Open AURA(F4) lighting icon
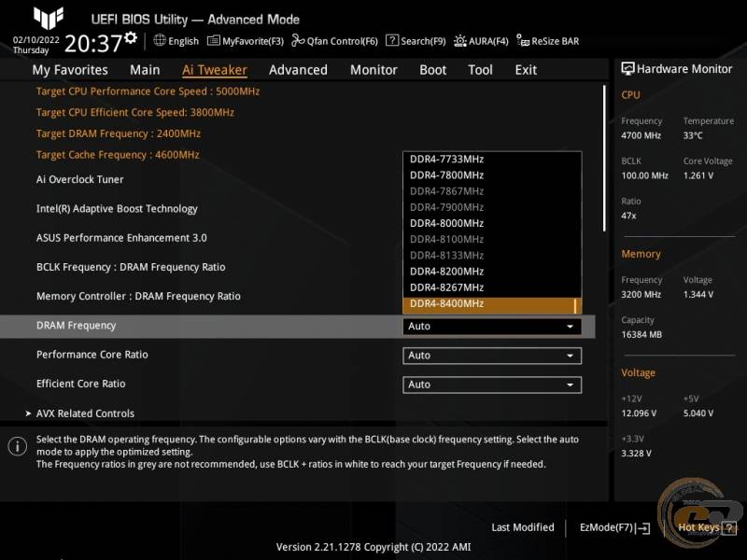The image size is (747, 560). [460, 40]
